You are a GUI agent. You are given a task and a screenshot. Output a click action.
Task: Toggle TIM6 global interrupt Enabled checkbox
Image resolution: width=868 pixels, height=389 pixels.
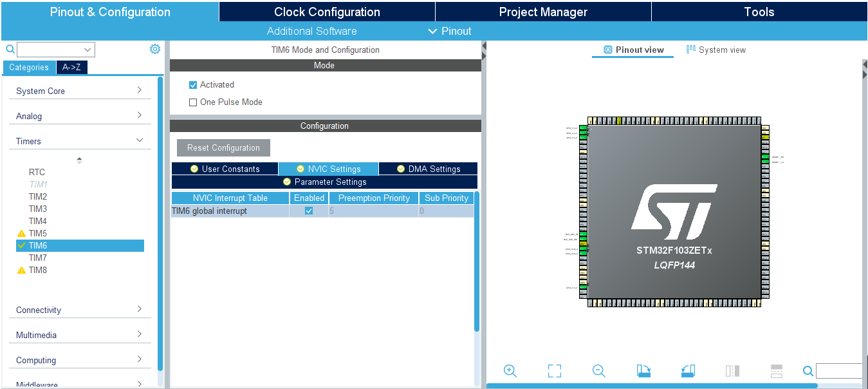coord(309,211)
